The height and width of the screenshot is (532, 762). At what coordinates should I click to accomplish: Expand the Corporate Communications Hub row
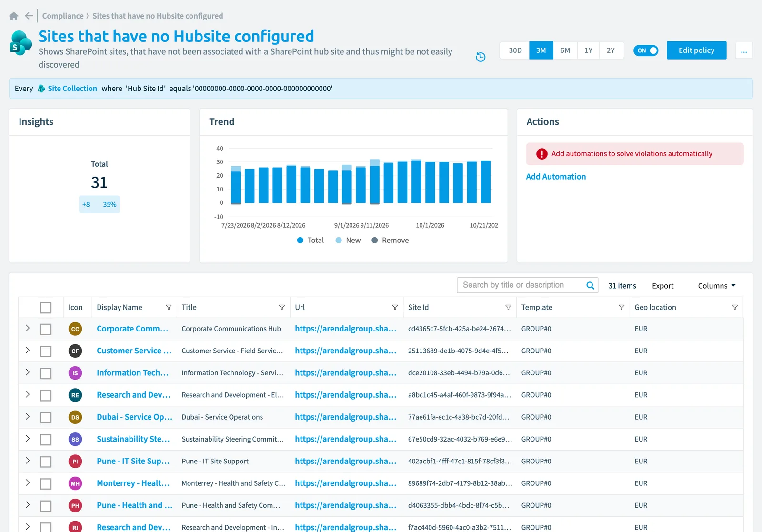pos(28,328)
